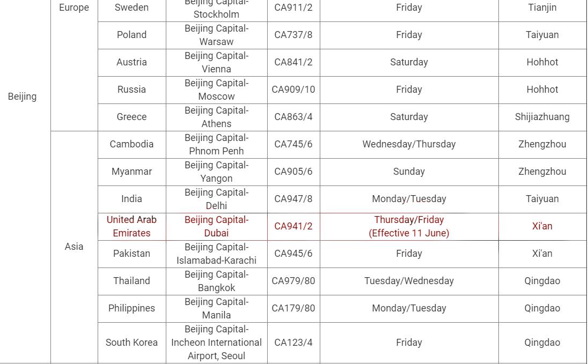Select the Cambodia country cell
The image size is (588, 364).
(131, 144)
